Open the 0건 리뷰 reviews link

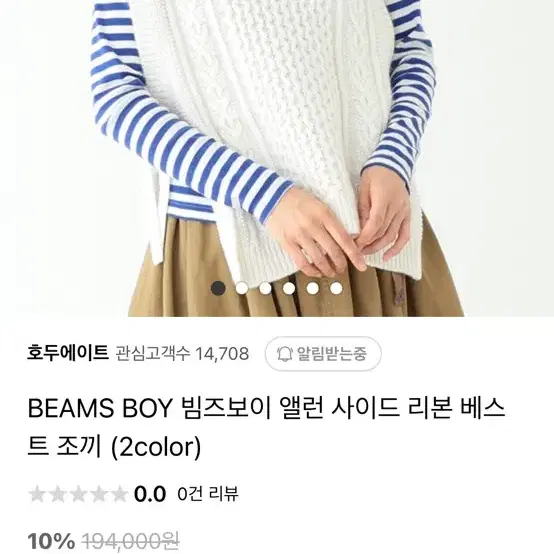pyautogui.click(x=208, y=494)
